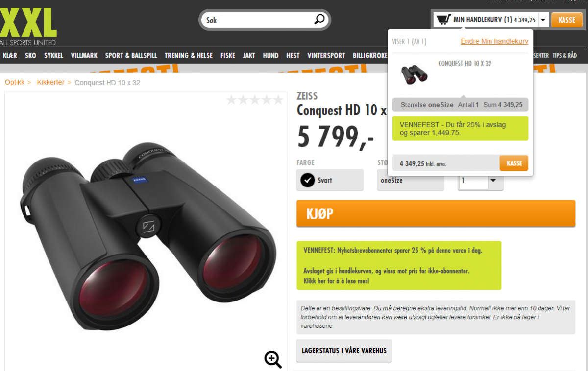This screenshot has height=371, width=588.
Task: Click Endre Min handlekurv link
Action: [x=494, y=41]
